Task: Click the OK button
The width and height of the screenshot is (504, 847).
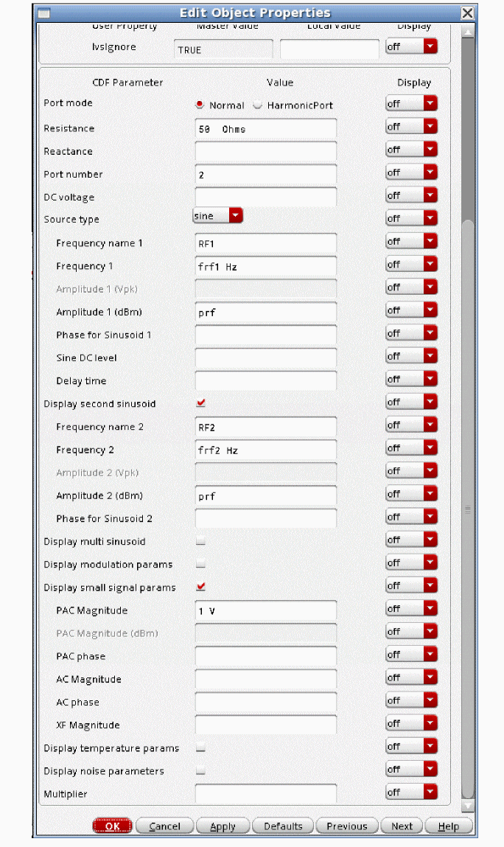Action: pyautogui.click(x=112, y=826)
